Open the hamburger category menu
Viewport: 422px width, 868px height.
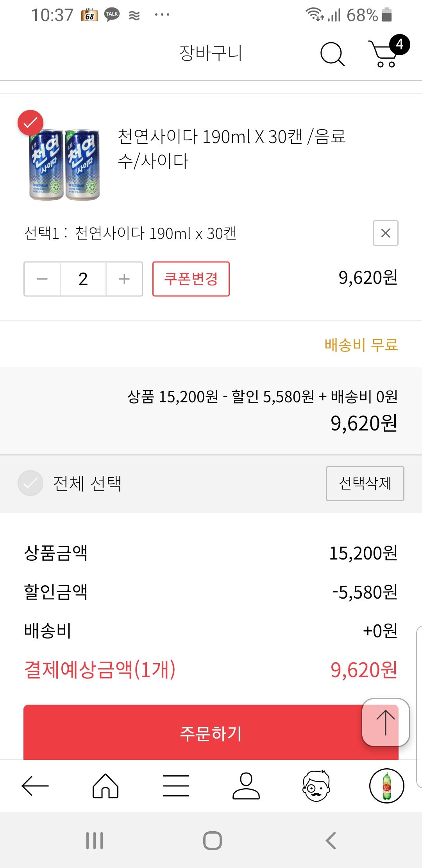coord(176,786)
